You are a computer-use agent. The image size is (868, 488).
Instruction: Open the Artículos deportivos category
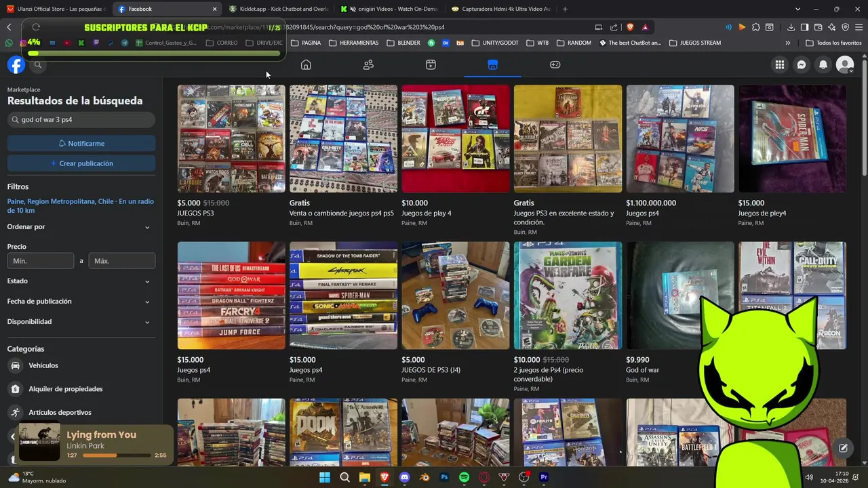(81, 412)
